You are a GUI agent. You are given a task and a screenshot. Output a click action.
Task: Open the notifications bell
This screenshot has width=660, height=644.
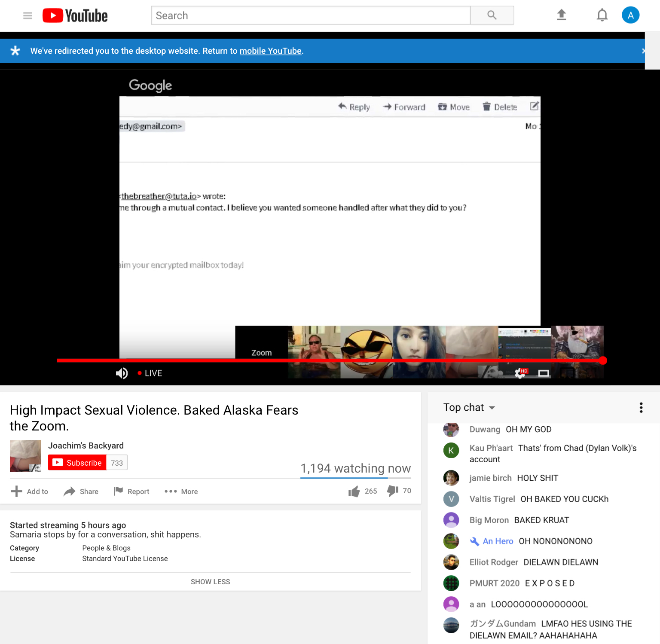click(x=602, y=15)
